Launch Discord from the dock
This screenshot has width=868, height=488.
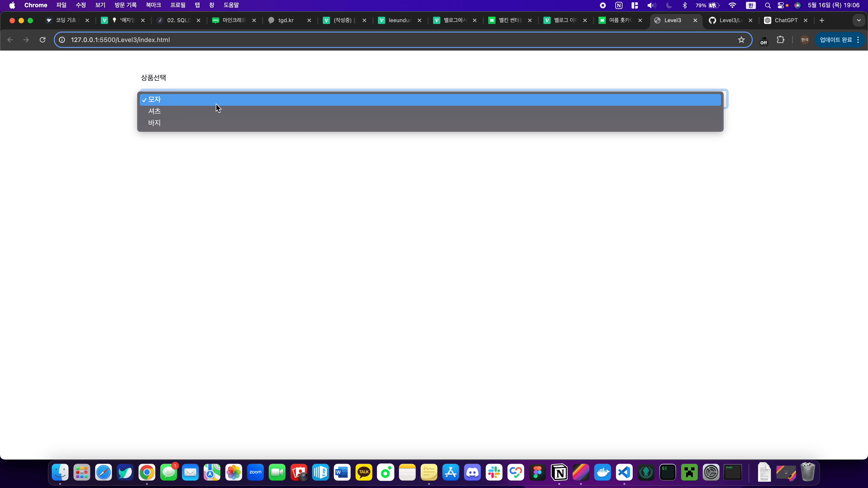tap(472, 472)
